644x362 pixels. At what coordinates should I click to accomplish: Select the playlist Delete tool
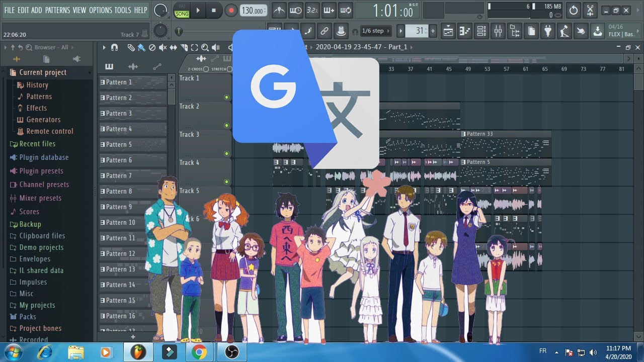point(152,48)
